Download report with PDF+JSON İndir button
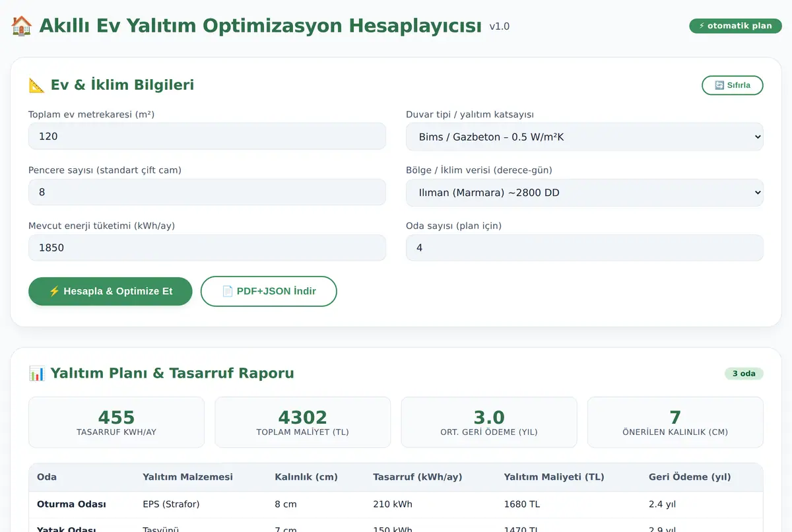 [269, 291]
